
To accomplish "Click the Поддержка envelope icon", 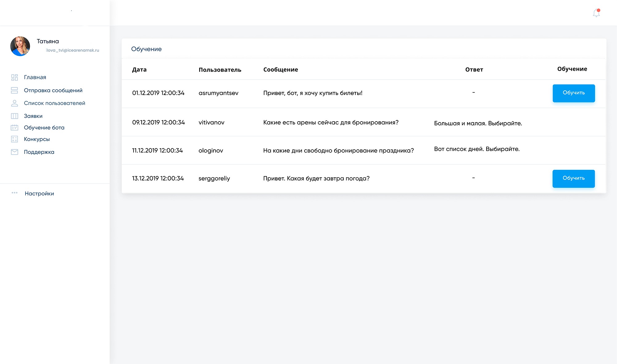I will (14, 152).
